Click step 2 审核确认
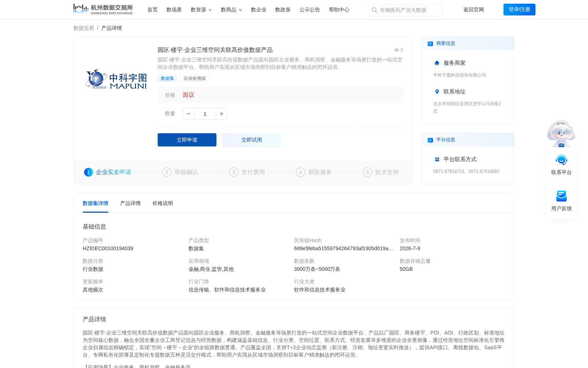The width and height of the screenshot is (588, 368). [x=180, y=172]
